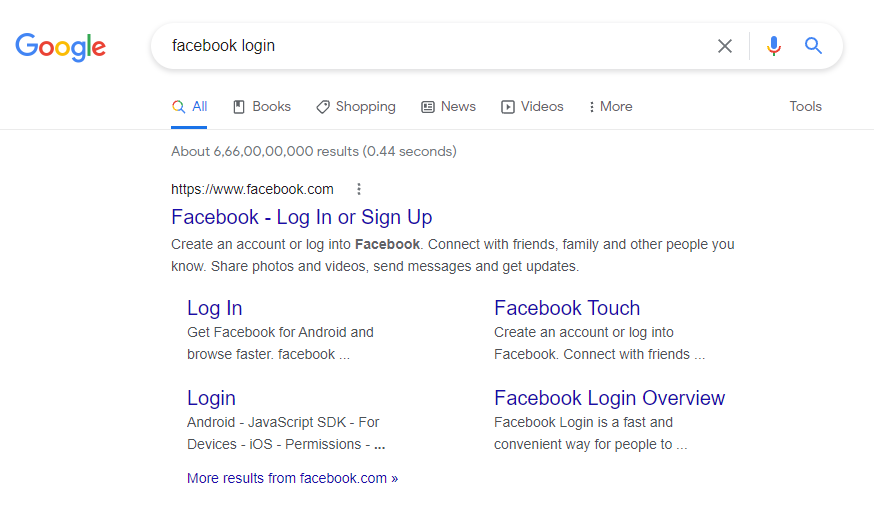Open Facebook Login Overview sitelink
Screen dimensions: 874x507
[x=609, y=398]
